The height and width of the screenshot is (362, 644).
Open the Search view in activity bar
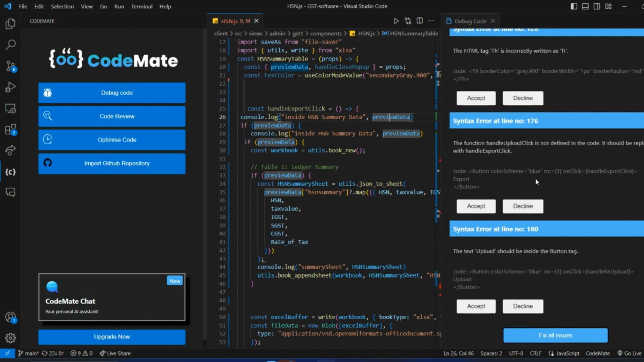(x=10, y=45)
